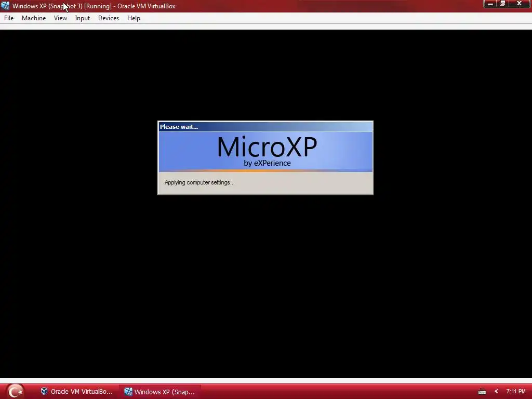532x399 pixels.
Task: Click the 'by eXPerience' text
Action: 268,163
